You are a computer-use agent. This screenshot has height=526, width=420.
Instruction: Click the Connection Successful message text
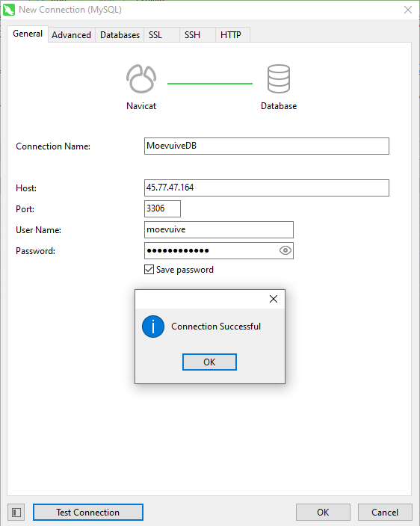click(216, 327)
